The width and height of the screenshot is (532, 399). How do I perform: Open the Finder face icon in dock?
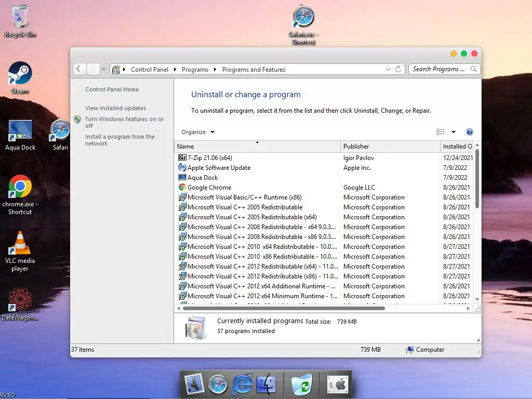[267, 384]
